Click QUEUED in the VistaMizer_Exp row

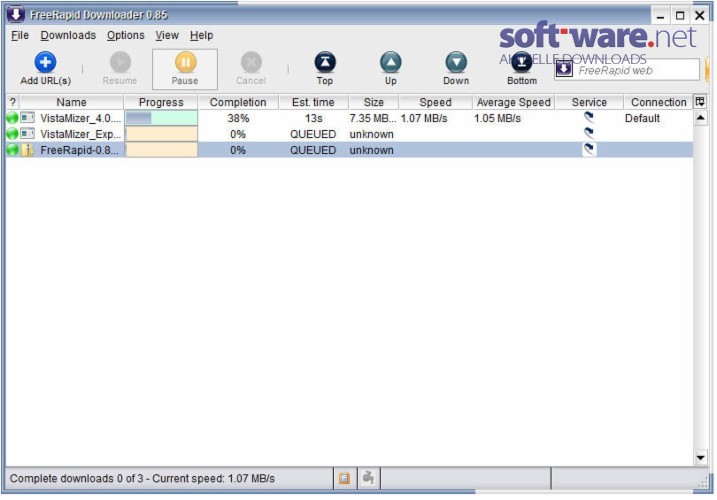click(313, 134)
